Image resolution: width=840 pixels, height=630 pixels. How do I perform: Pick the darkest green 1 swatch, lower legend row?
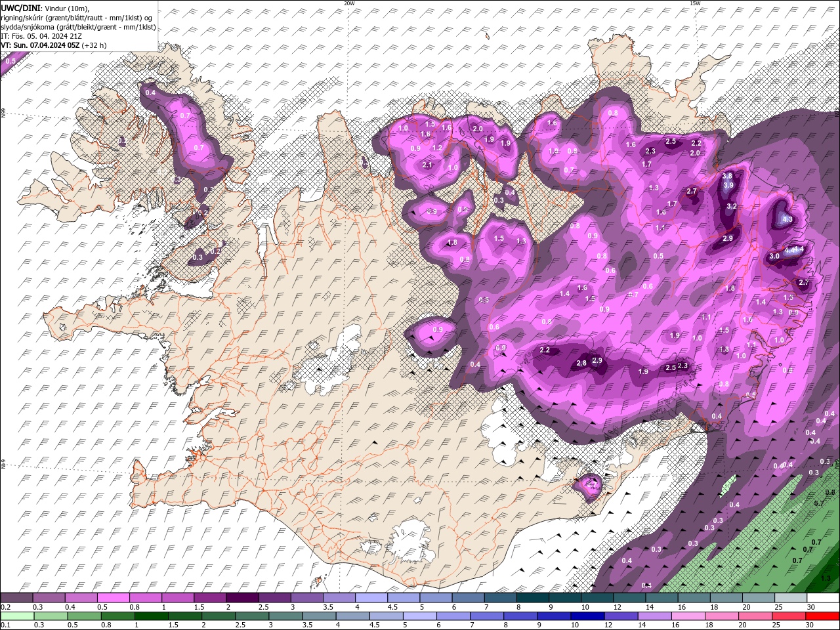(151, 616)
